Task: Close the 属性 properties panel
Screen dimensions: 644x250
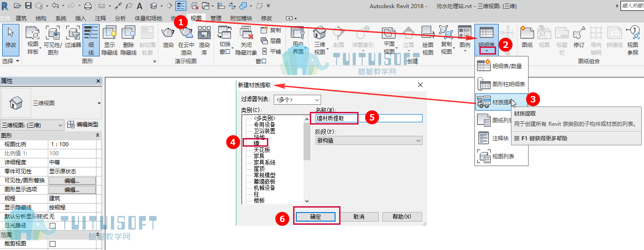Action: 98,81
